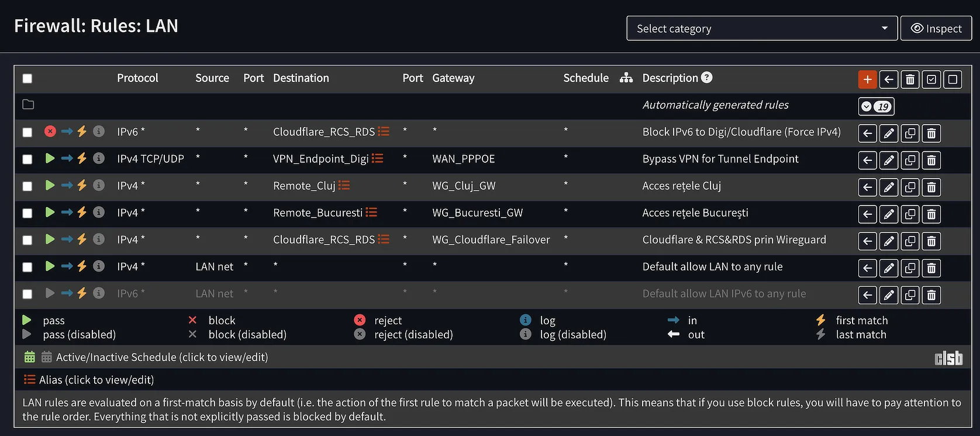Check the Remote_Cluj rule checkbox
This screenshot has width=980, height=436.
click(x=27, y=186)
